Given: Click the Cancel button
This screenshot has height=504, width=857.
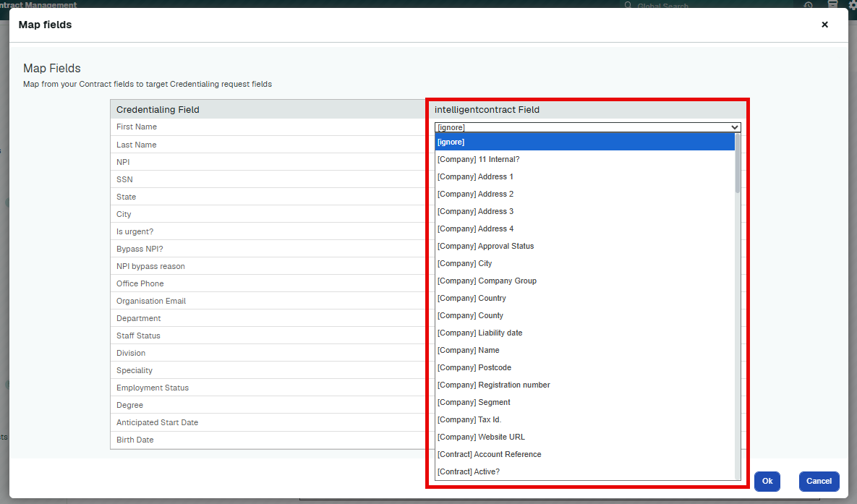Looking at the screenshot, I should click(819, 481).
